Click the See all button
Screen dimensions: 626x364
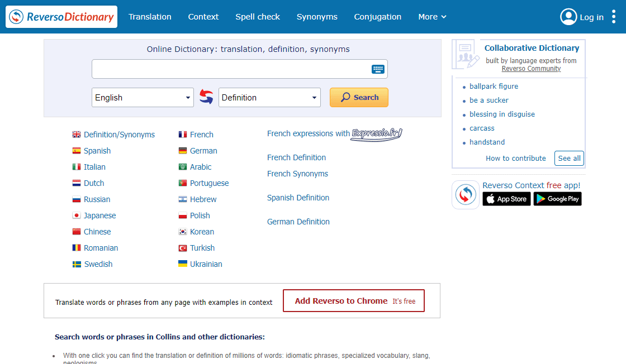tap(570, 159)
